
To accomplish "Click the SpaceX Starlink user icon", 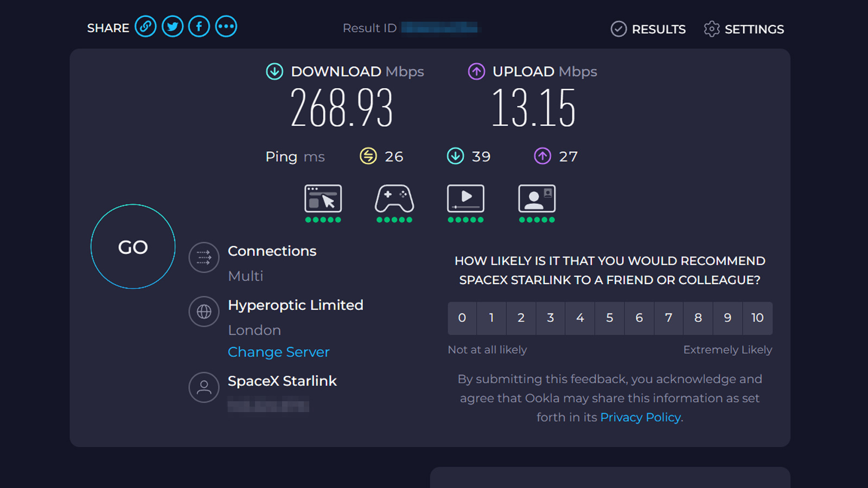I will 204,387.
